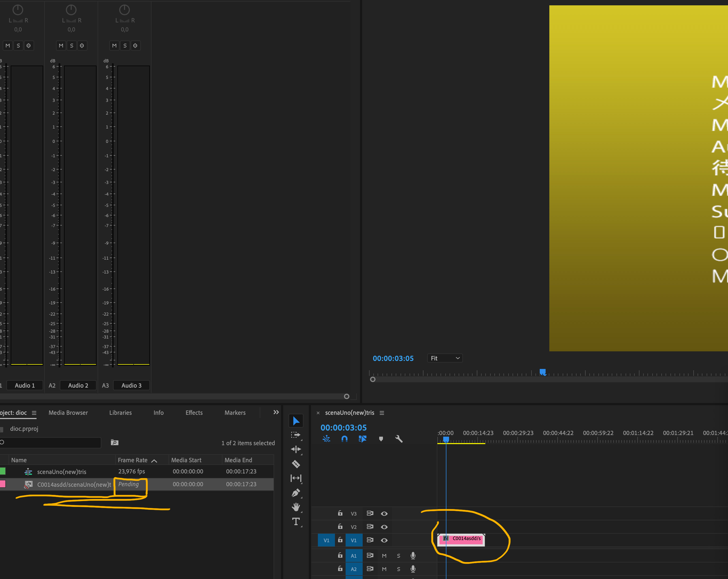The height and width of the screenshot is (579, 728).
Task: Toggle lock on track A2
Action: 340,569
